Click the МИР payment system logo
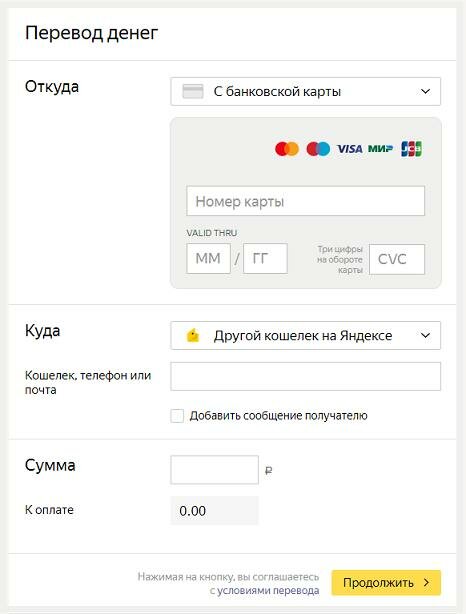 pos(380,149)
